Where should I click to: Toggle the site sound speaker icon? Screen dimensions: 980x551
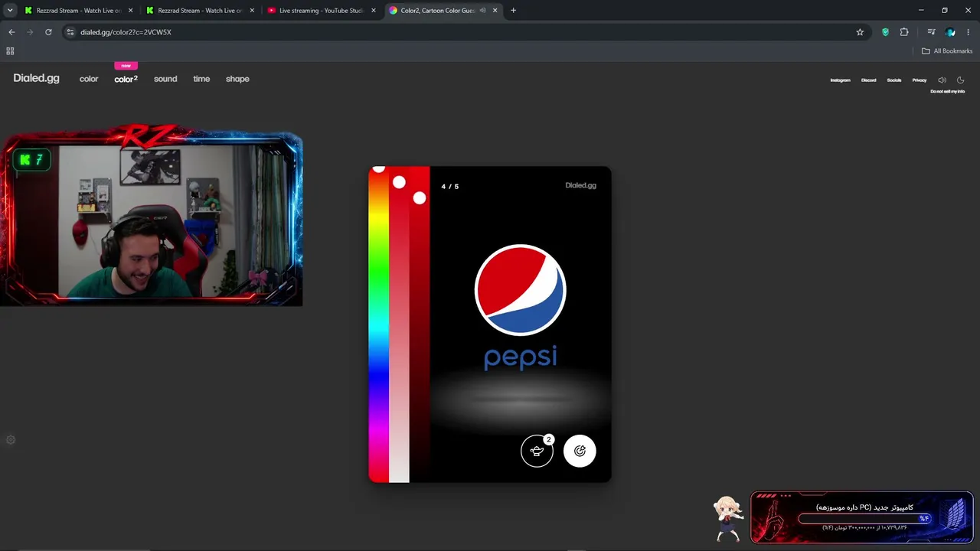coord(942,80)
